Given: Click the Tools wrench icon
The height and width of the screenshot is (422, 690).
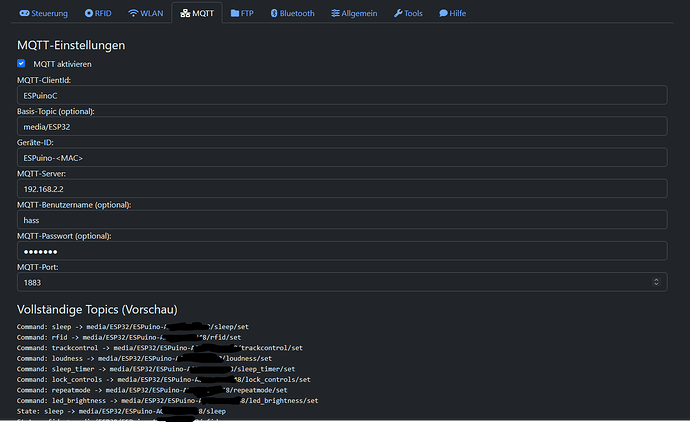Looking at the screenshot, I should coord(398,14).
